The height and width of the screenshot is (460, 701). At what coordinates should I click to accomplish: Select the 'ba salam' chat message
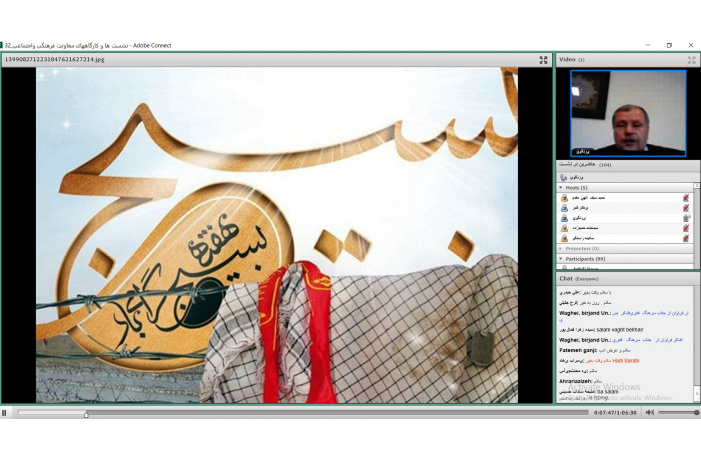(588, 392)
